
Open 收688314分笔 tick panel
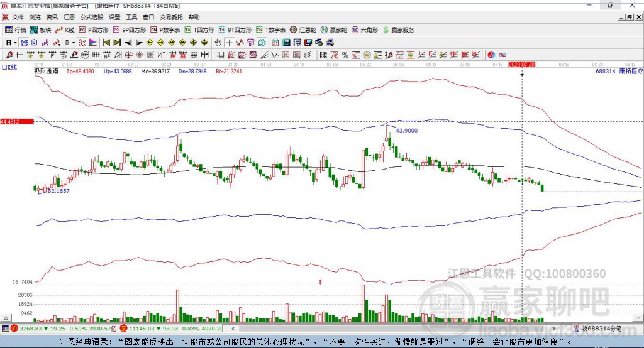[x=597, y=329]
